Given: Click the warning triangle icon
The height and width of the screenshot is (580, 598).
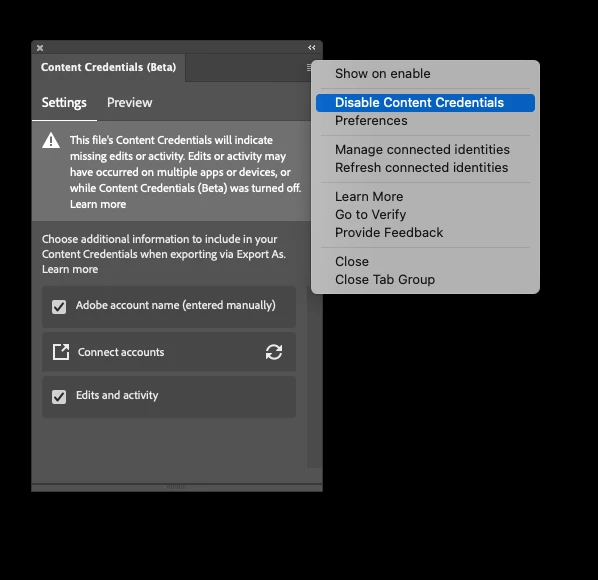Looking at the screenshot, I should (x=51, y=140).
